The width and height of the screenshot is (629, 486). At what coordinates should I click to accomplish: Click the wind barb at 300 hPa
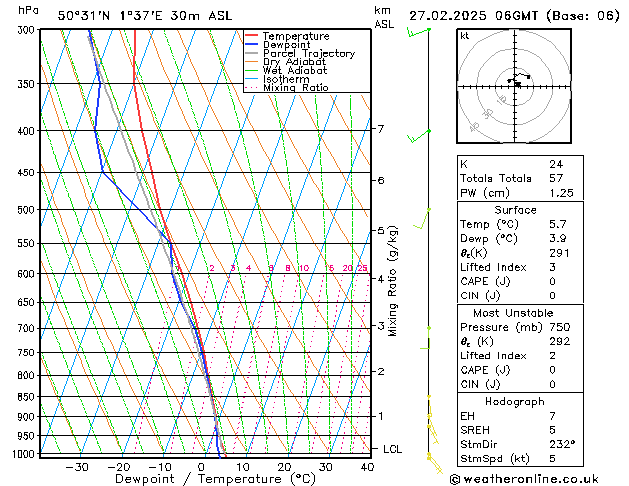coord(418,31)
